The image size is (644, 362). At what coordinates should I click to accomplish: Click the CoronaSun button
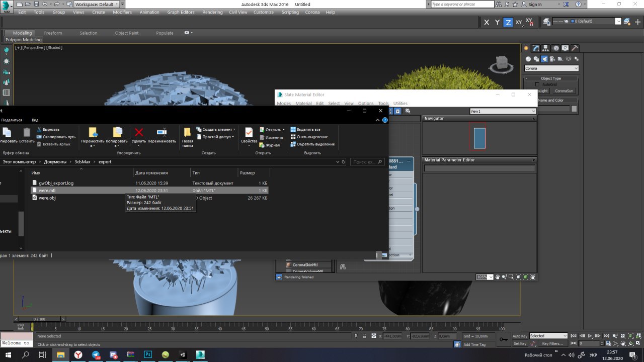pos(564,91)
